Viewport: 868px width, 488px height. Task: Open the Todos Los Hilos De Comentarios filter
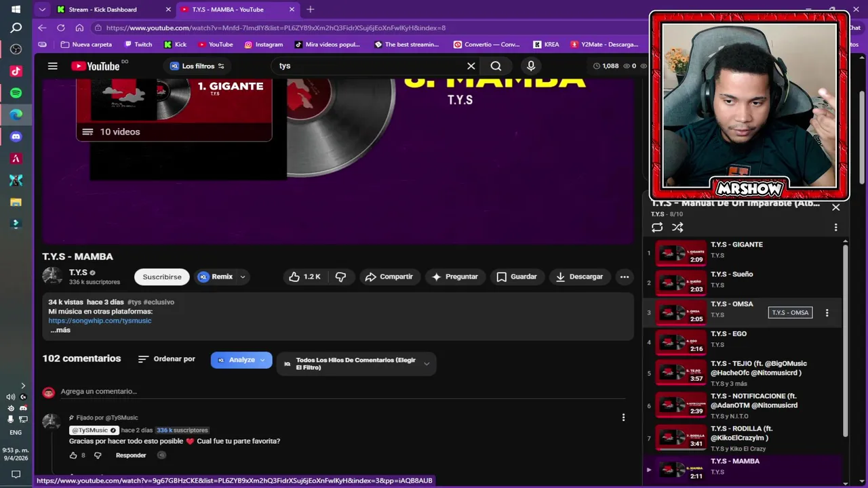click(356, 364)
